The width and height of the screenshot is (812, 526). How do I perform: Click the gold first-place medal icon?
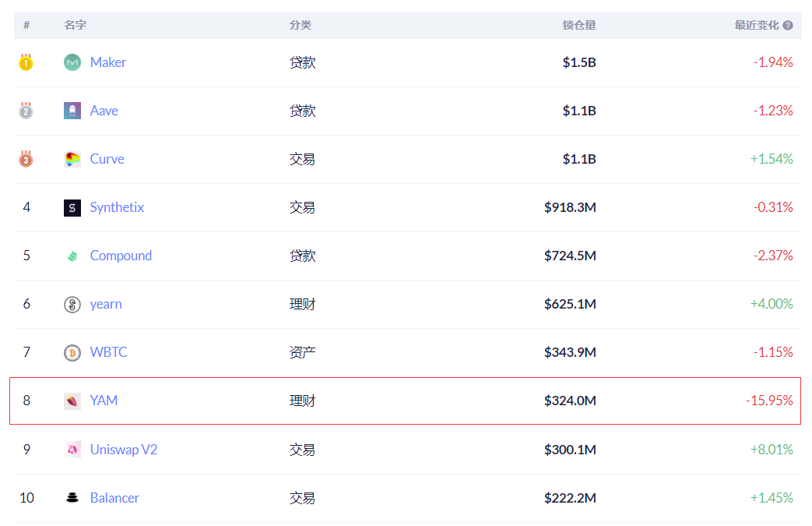point(26,62)
